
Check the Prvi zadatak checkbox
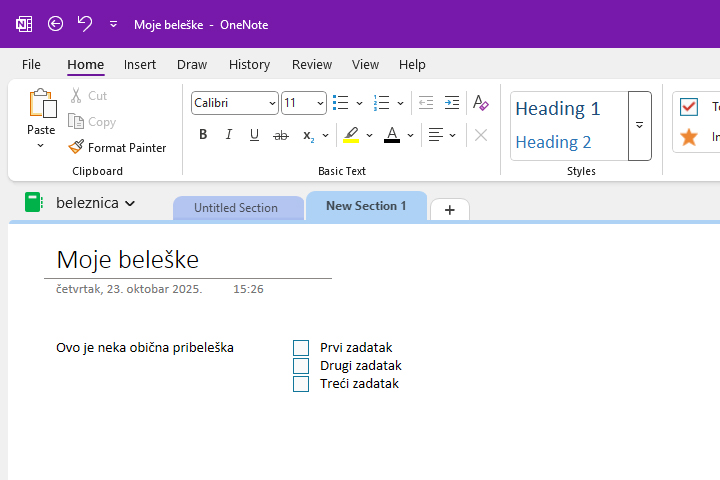pyautogui.click(x=301, y=348)
